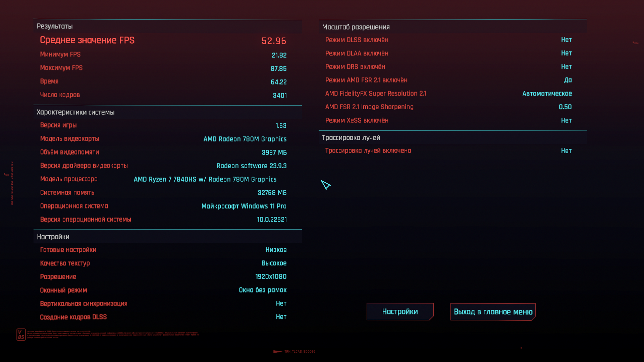Open the Настройки button
This screenshot has height=362, width=644.
point(400,312)
